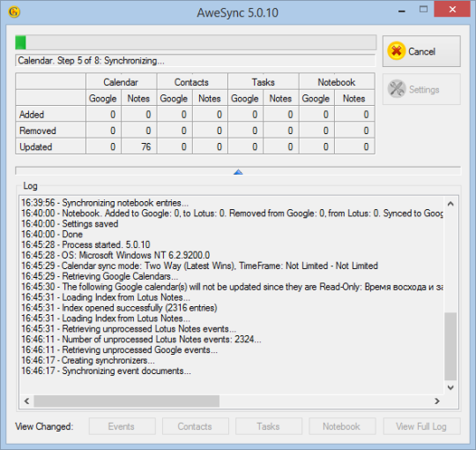Collapse the stats panel with blue triangle
Screen dimensions: 476x450
(x=238, y=172)
